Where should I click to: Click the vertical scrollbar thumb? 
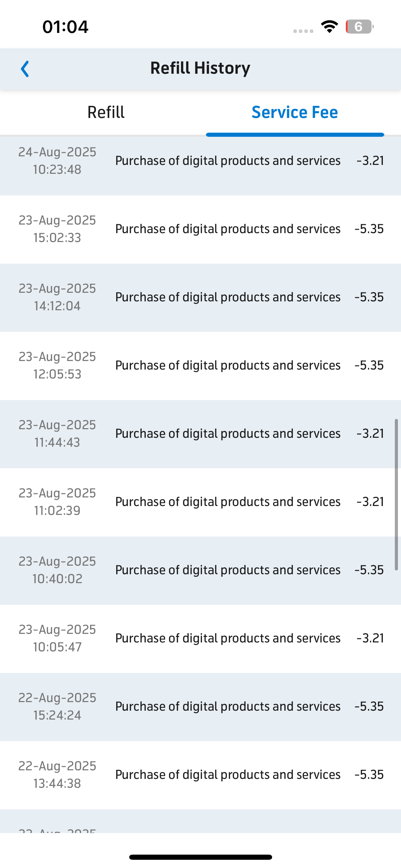click(396, 495)
